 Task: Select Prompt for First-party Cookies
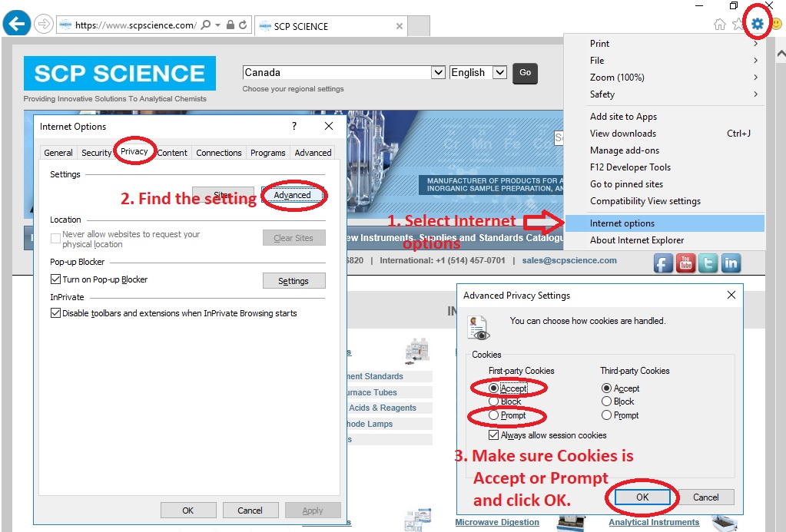tap(494, 415)
